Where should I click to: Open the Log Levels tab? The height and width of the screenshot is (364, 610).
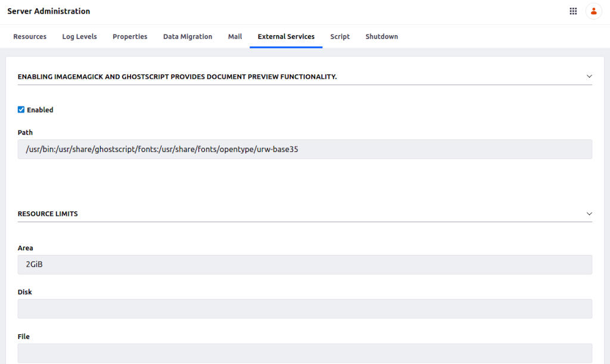point(79,36)
